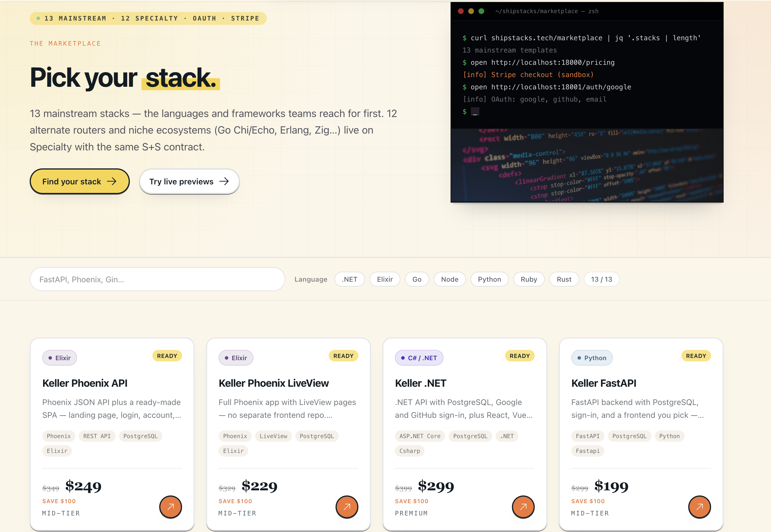Screen dimensions: 771x532
Task: Open Keller .NET orange arrow button
Action: tap(523, 507)
